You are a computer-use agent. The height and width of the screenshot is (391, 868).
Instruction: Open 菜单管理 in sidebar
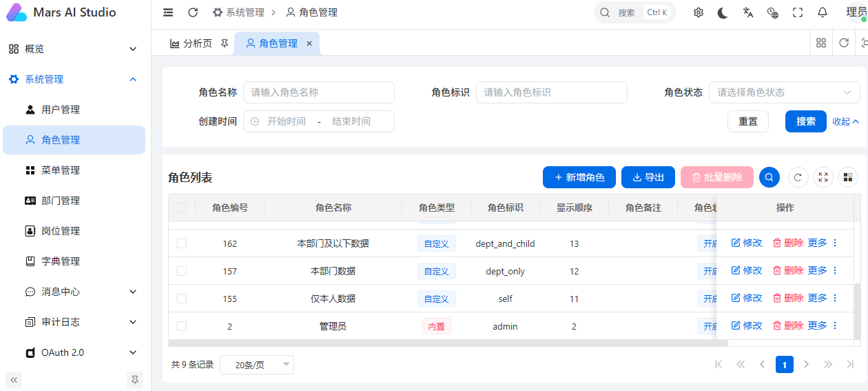tap(74, 170)
